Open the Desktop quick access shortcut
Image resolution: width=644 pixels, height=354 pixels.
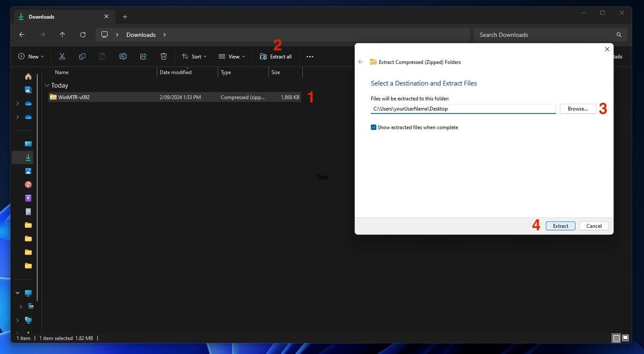click(28, 144)
